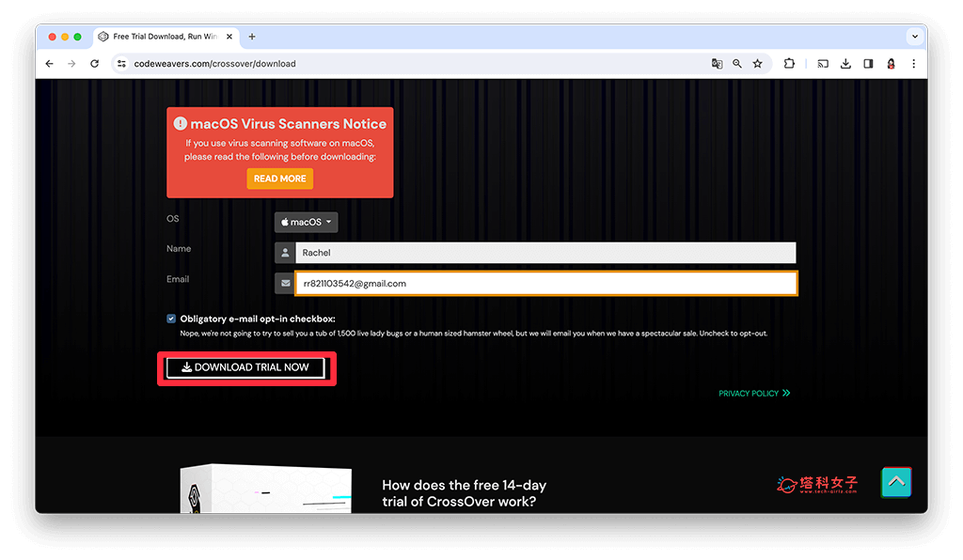Open the Google Translate page icon
The image size is (963, 560).
717,64
